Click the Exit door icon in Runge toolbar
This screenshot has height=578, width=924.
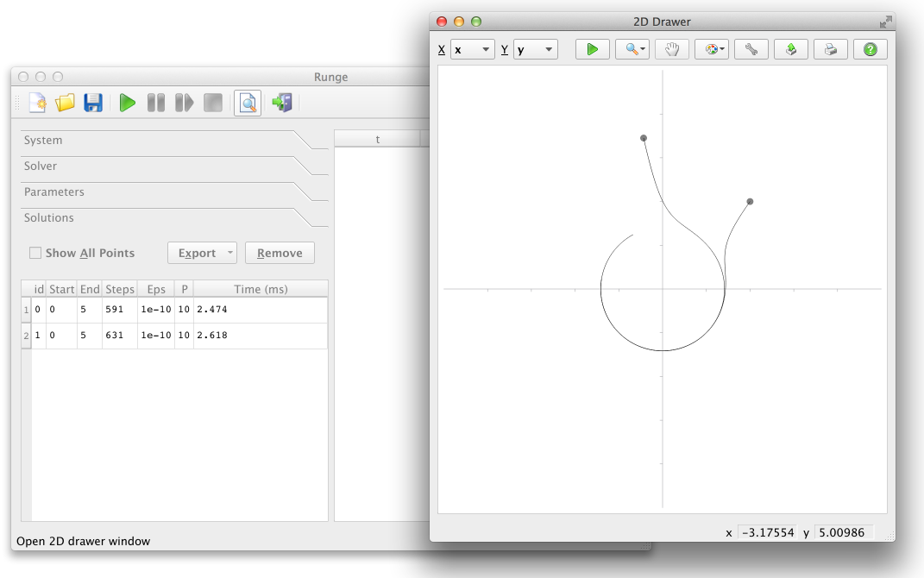coord(282,103)
